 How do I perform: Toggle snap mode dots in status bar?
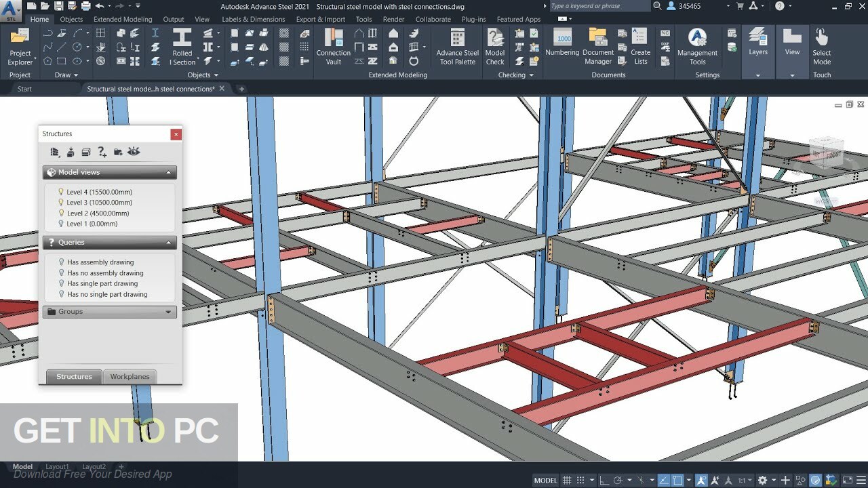click(582, 481)
